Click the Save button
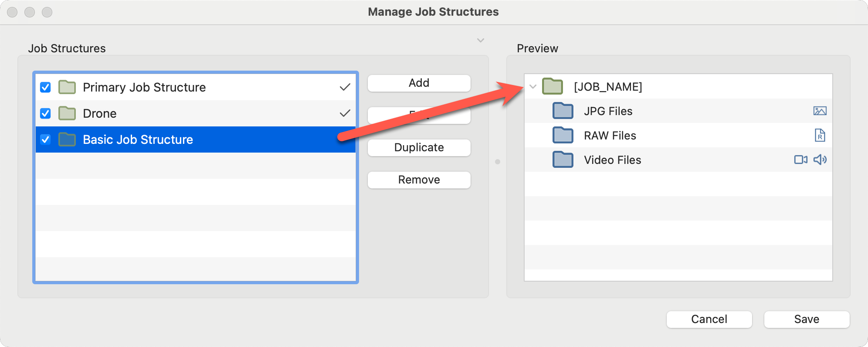The width and height of the screenshot is (868, 347). pos(807,319)
